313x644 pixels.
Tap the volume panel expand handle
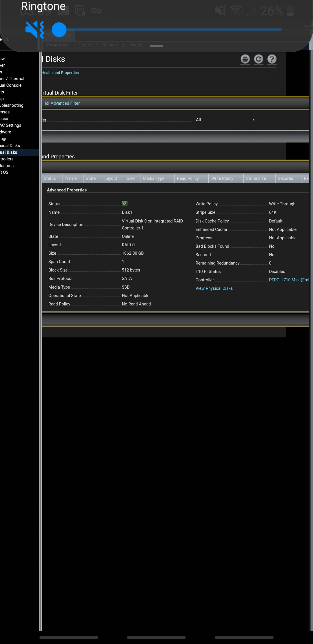[156, 46]
